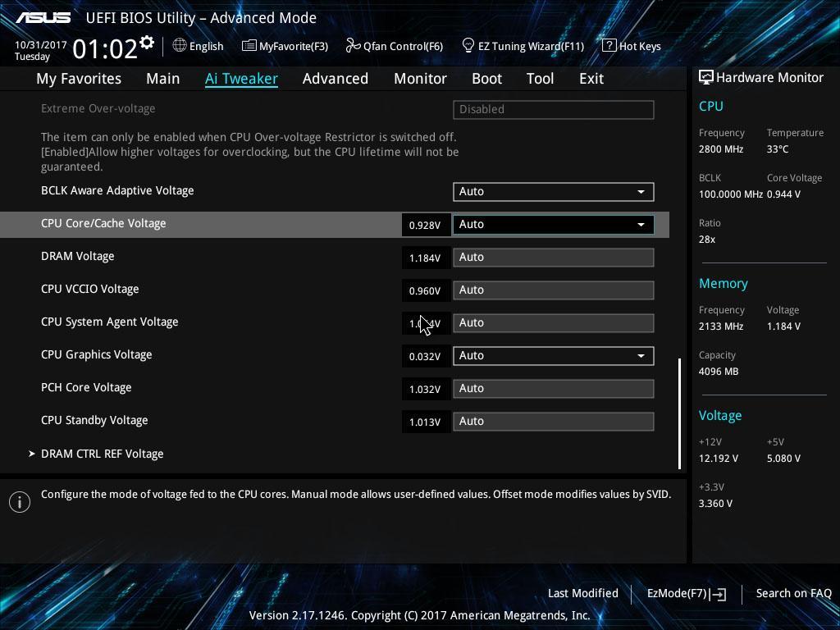Screen dimensions: 840x630
Task: Click Search on FAQ link
Action: click(793, 594)
